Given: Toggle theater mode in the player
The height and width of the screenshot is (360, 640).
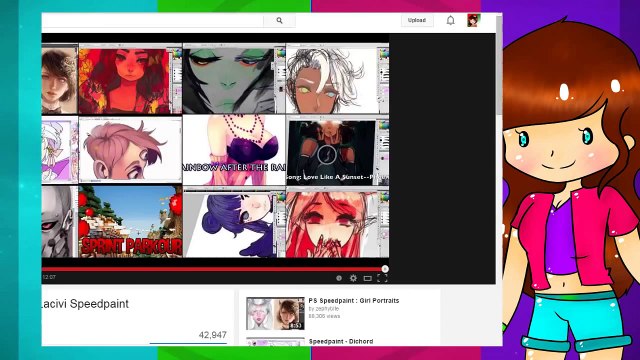Looking at the screenshot, I should click(367, 278).
